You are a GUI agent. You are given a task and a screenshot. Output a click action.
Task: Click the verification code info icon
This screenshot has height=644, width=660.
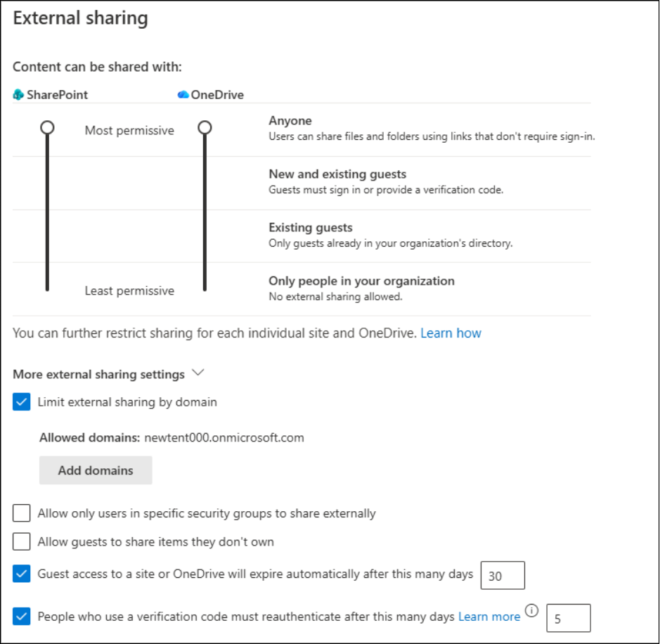click(x=531, y=612)
